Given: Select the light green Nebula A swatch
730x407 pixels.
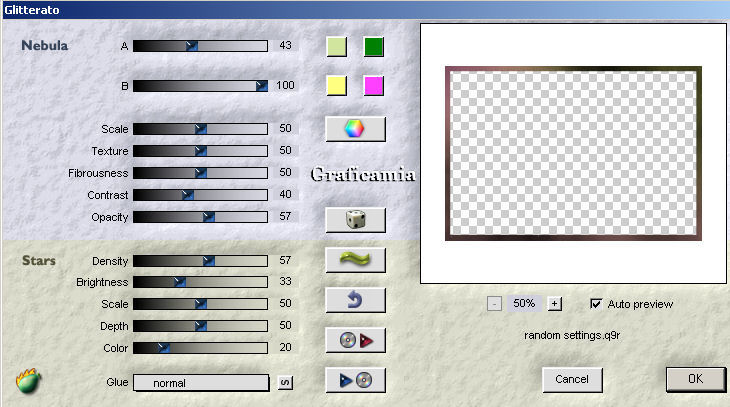Looking at the screenshot, I should [337, 47].
